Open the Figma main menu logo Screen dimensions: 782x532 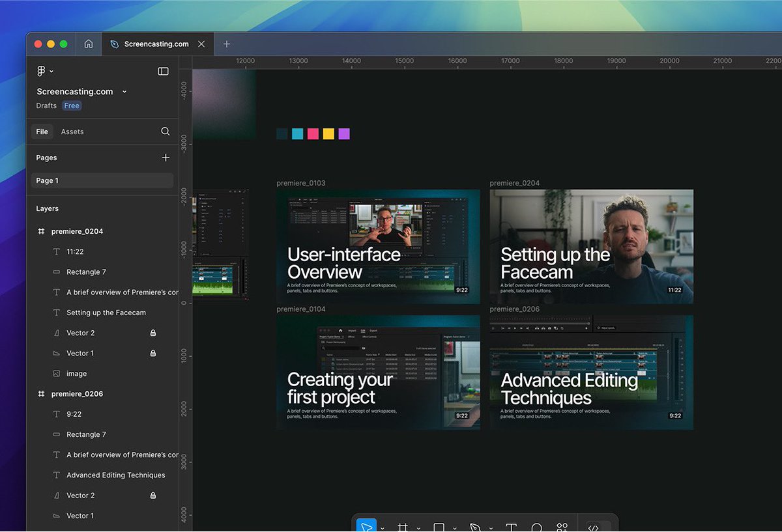[x=42, y=71]
